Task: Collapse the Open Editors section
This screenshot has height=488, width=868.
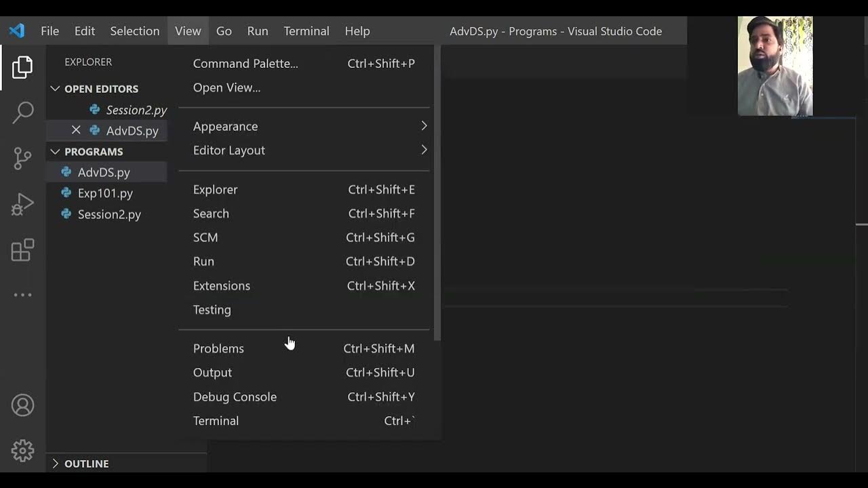Action: [x=55, y=89]
